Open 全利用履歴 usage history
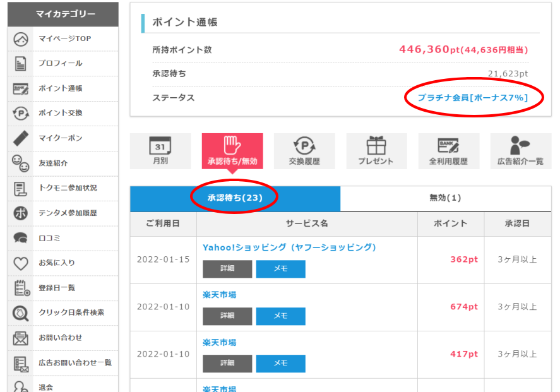The image size is (560, 392). 449,151
